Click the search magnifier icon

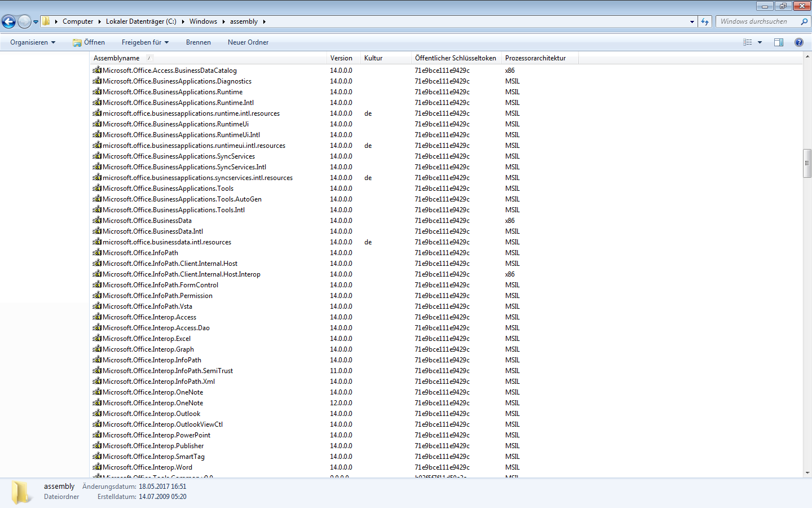pyautogui.click(x=804, y=21)
